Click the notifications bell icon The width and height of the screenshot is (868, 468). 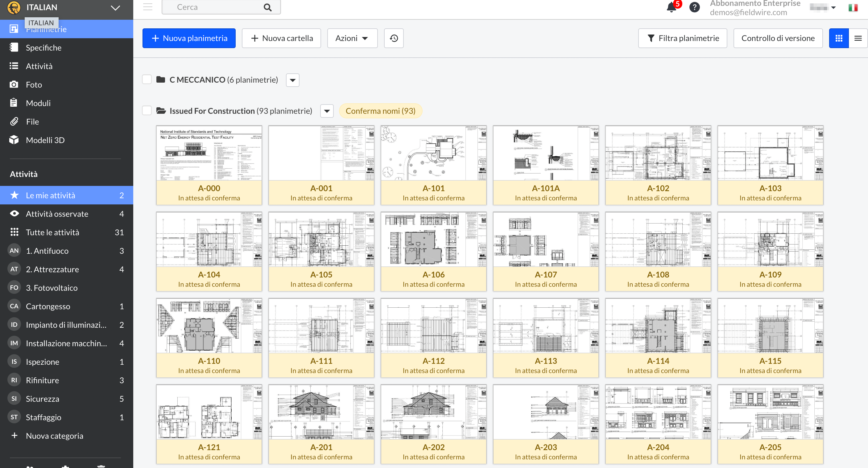click(x=671, y=7)
